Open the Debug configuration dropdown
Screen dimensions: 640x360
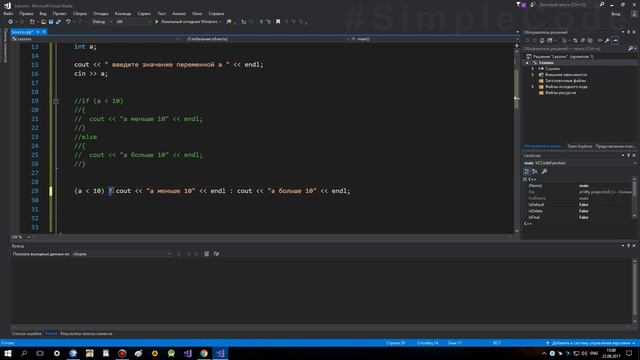pyautogui.click(x=102, y=22)
